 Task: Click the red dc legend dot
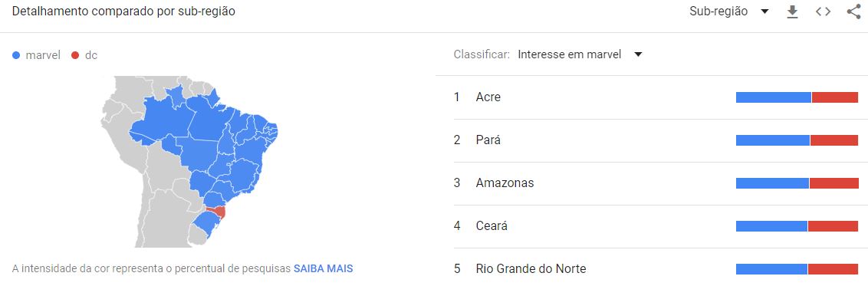click(x=75, y=55)
